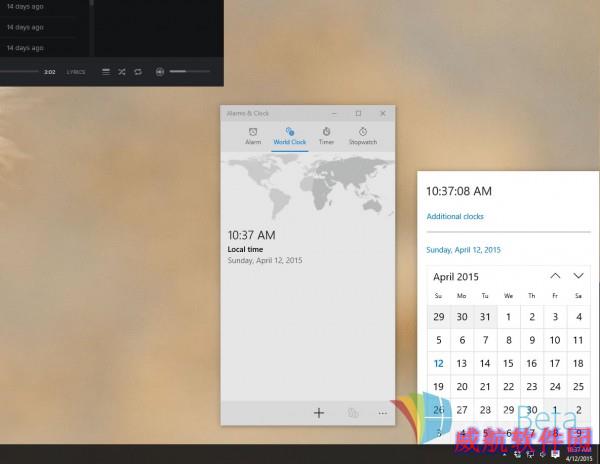Screen dimensions: 600x464
Task: Click the select clocks icon in bottom bar
Action: [352, 413]
